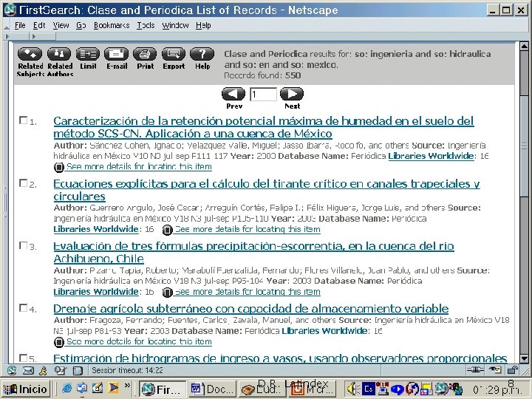Check the box for record 4
Screen dimensions: 532x399
click(x=23, y=307)
